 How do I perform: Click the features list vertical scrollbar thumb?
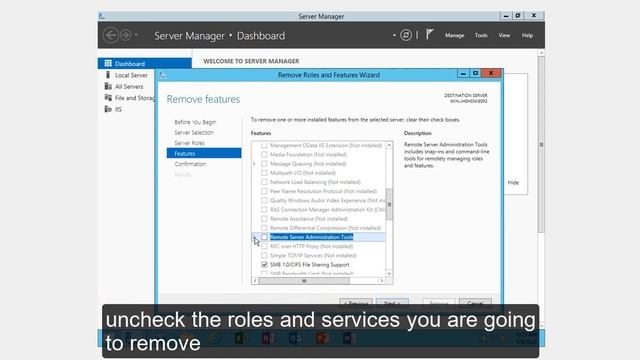[x=389, y=204]
